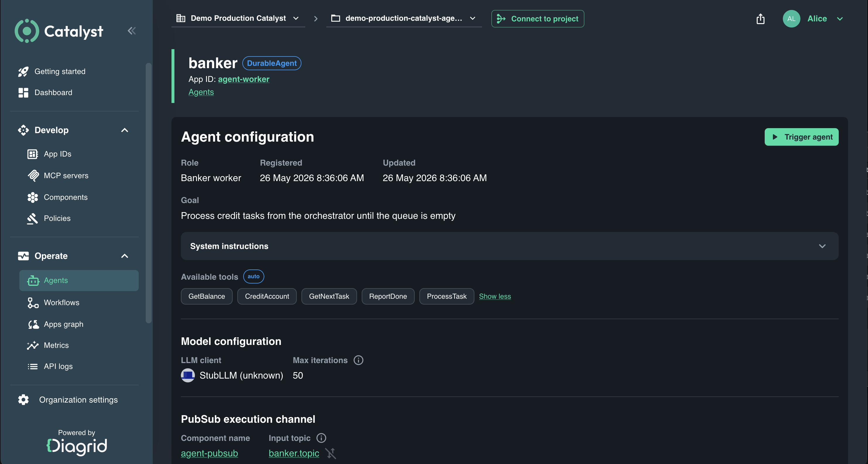This screenshot has height=464, width=868.
Task: Click the GetNextTask tool chip
Action: click(329, 296)
